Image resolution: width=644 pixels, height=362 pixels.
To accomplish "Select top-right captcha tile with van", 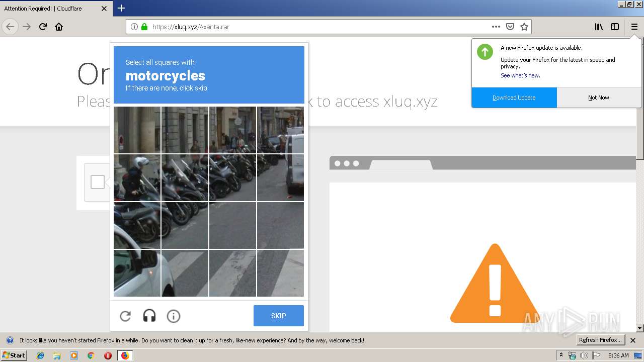I will [281, 130].
